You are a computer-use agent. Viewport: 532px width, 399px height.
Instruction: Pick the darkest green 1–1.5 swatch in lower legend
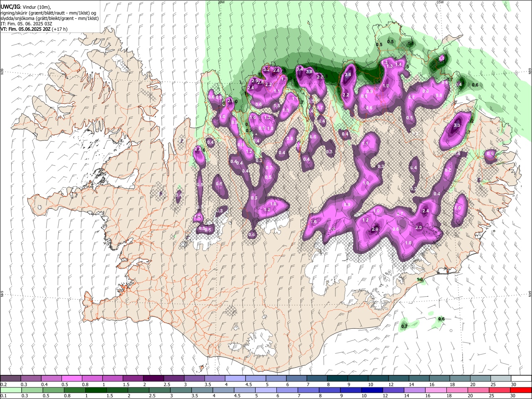click(x=96, y=390)
